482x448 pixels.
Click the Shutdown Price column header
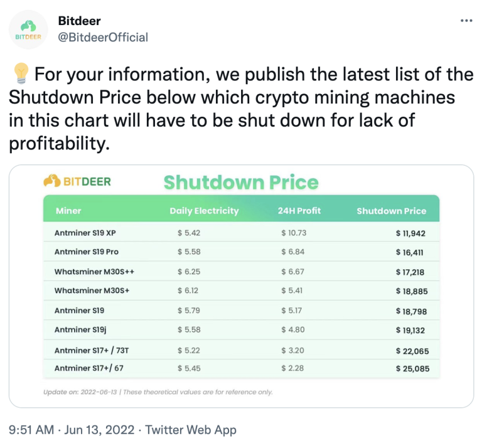(x=392, y=211)
